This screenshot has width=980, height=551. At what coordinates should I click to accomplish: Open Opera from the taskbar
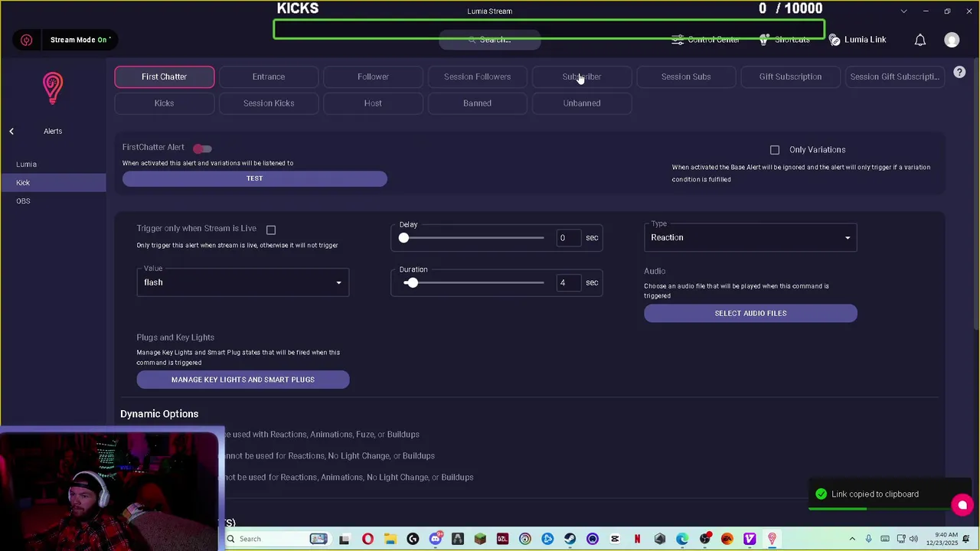click(x=368, y=539)
